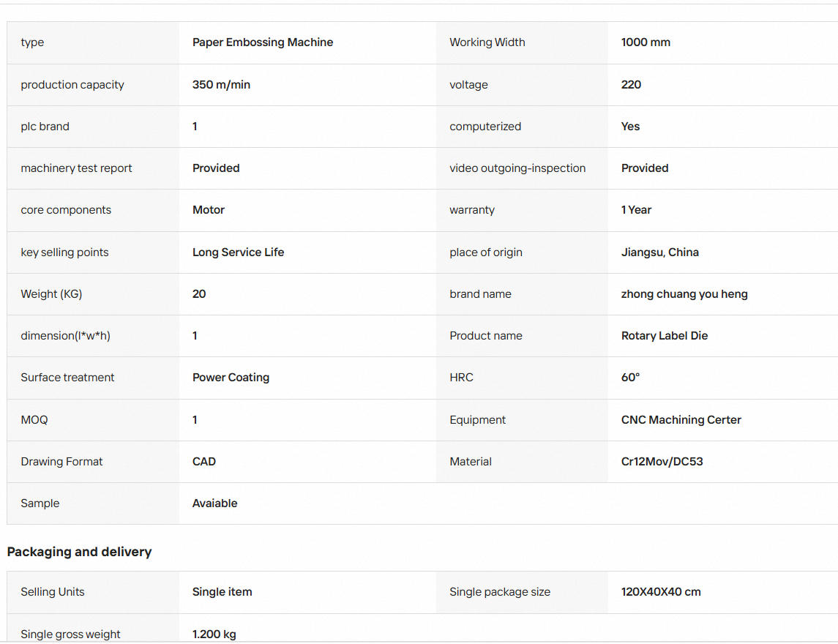Select the Power Coating surface treatment value
This screenshot has width=838, height=644.
point(231,378)
